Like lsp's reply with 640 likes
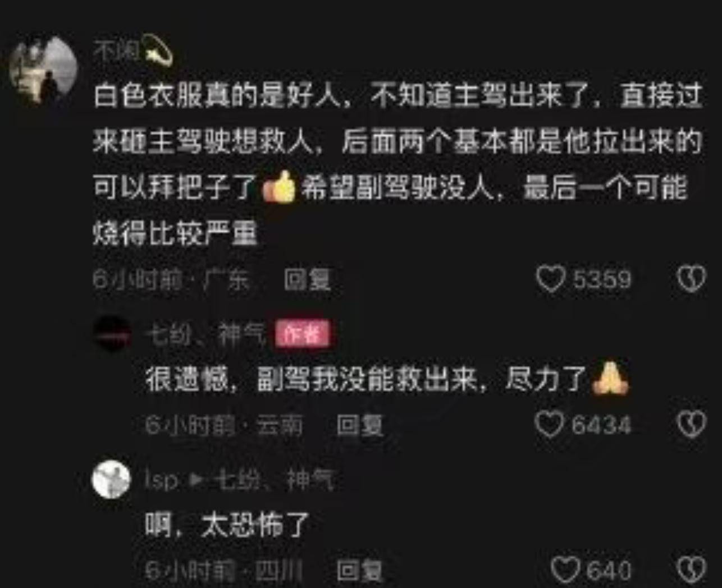Image resolution: width=722 pixels, height=588 pixels. point(565,570)
